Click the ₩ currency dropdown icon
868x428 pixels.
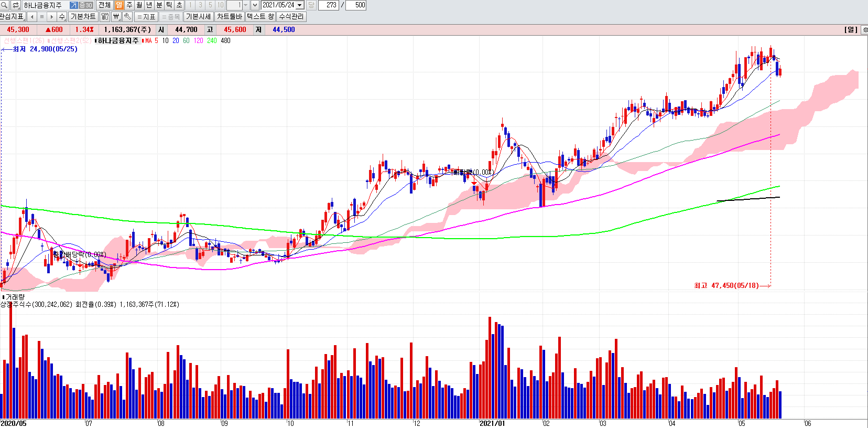coord(116,17)
